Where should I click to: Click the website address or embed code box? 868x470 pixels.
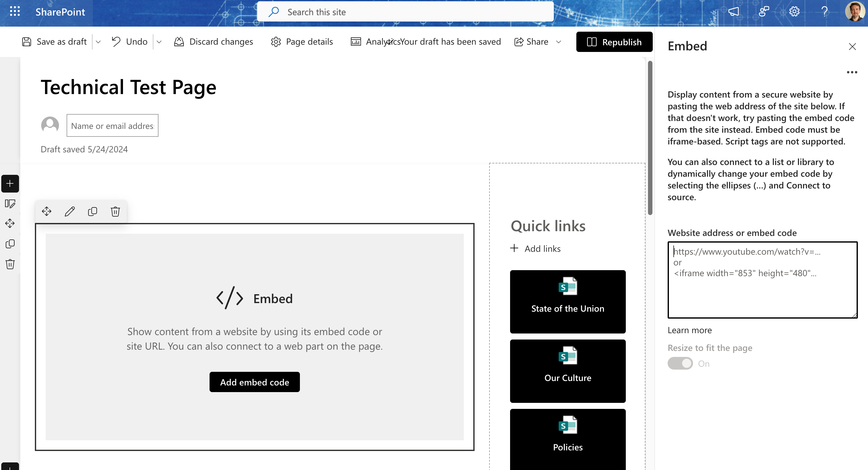pos(762,280)
